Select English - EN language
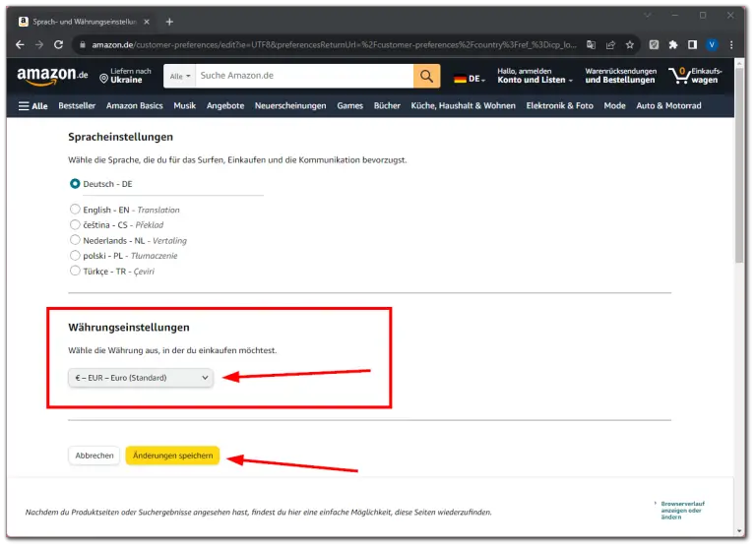Image resolution: width=756 pixels, height=548 pixels. (75, 210)
